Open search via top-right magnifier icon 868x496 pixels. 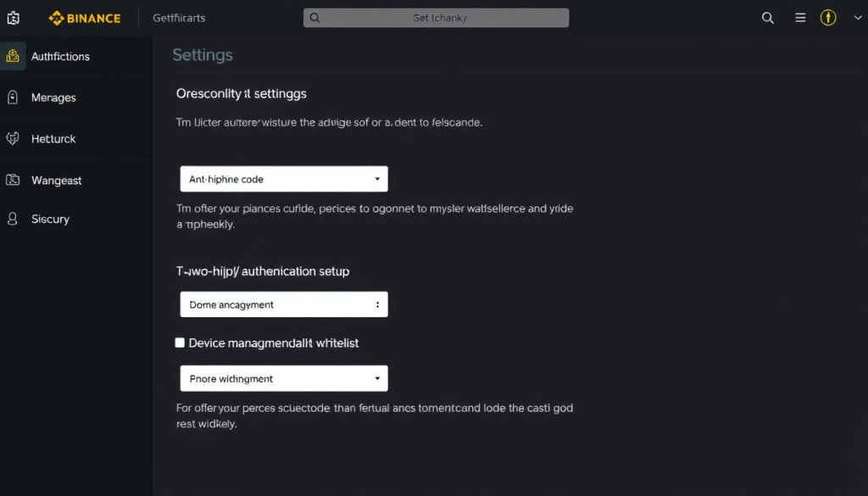tap(768, 18)
